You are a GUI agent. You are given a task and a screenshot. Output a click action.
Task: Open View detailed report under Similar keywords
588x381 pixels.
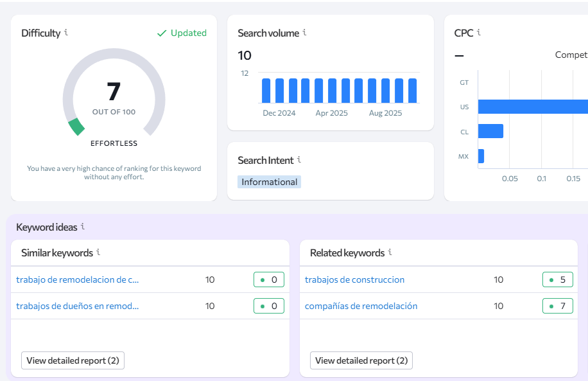(x=73, y=360)
